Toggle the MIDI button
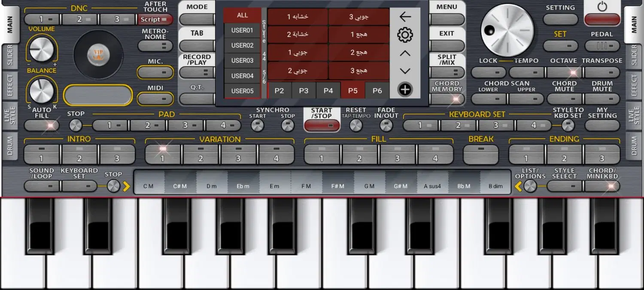This screenshot has width=644, height=290. pos(155,99)
